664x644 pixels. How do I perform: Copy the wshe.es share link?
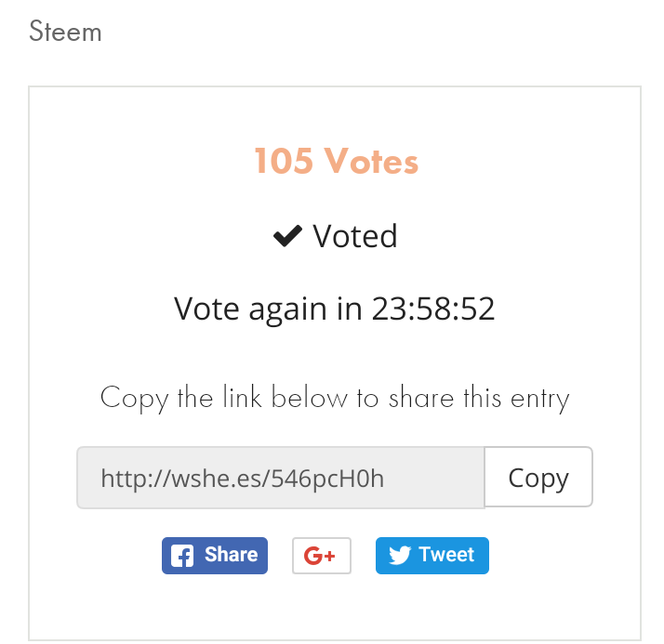tap(538, 477)
